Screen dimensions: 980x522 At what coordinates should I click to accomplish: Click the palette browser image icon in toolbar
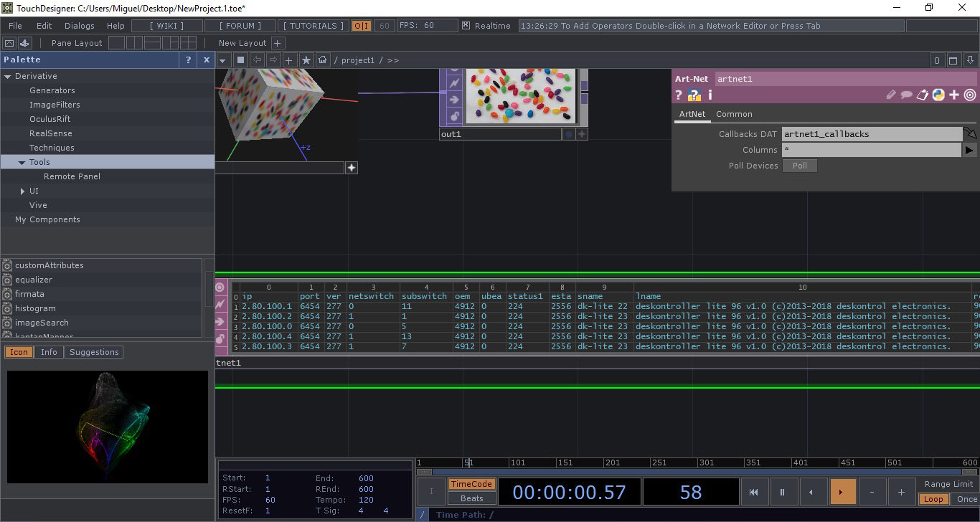9,43
